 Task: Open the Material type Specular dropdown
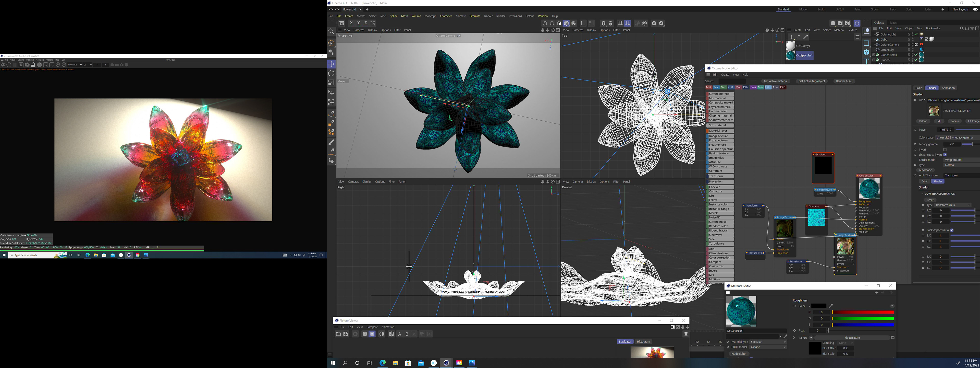(768, 342)
